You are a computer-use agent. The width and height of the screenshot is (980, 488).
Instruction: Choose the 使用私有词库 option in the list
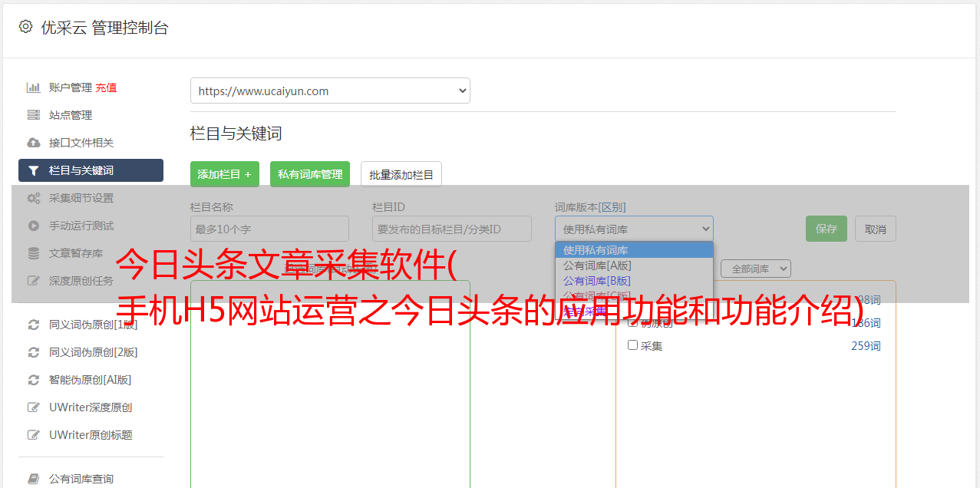(634, 250)
